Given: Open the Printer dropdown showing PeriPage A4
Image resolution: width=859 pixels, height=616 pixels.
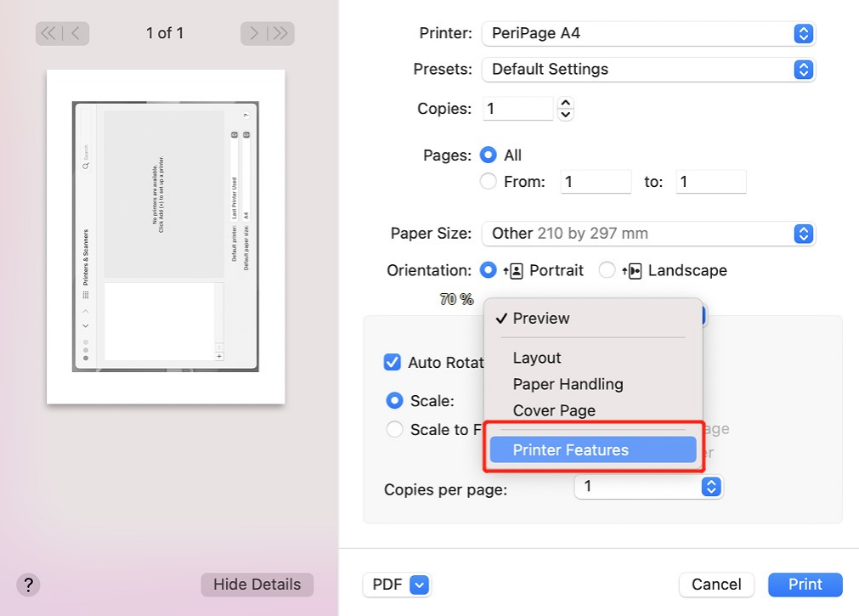Looking at the screenshot, I should point(648,33).
